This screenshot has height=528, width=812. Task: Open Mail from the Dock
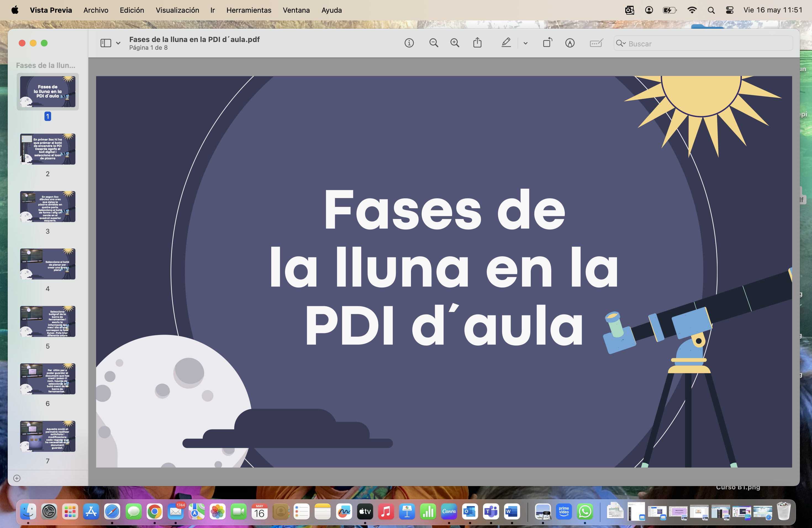point(176,512)
